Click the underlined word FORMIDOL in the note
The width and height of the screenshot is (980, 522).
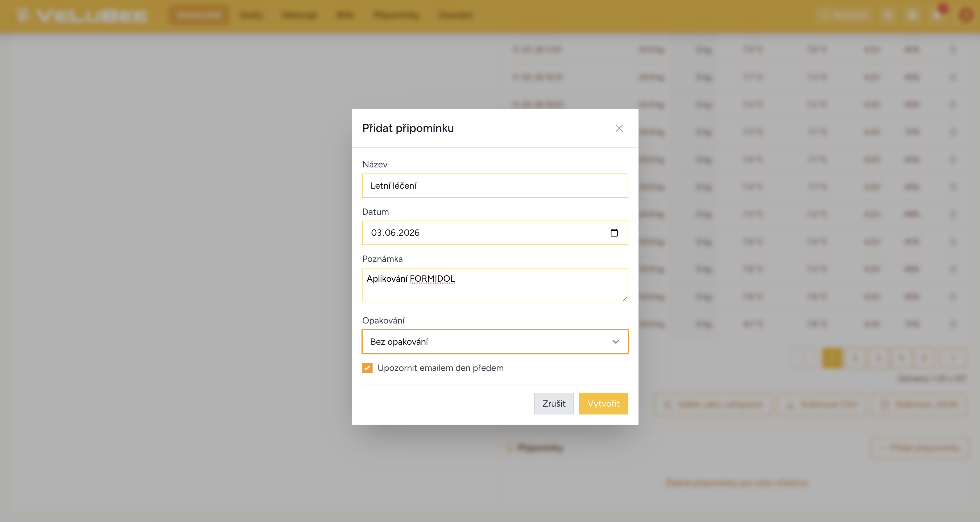click(432, 279)
